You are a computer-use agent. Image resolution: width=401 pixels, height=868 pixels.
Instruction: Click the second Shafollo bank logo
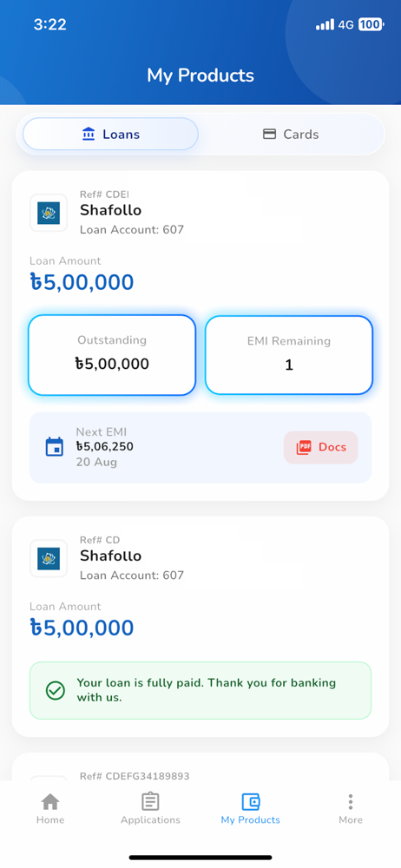(x=49, y=558)
